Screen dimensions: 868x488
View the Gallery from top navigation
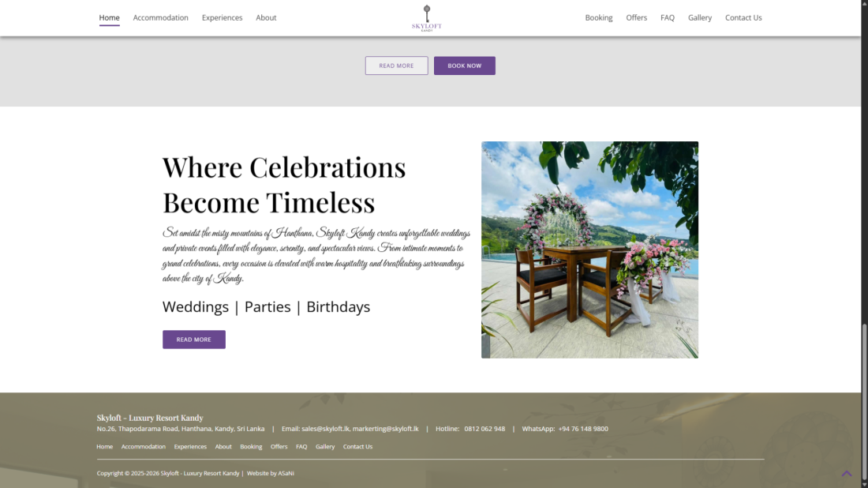[700, 17]
